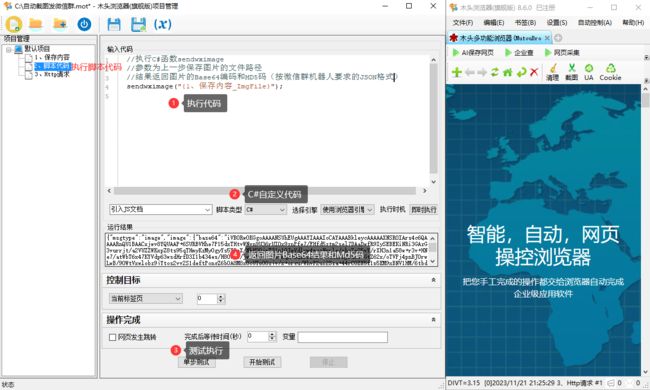The image size is (650, 390).
Task: Save project with first floppy disk icon
Action: [x=114, y=24]
